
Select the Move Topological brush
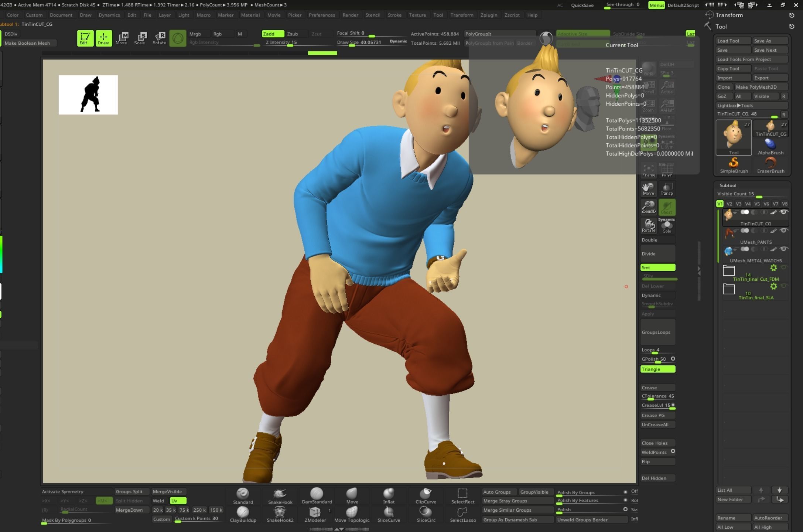[352, 514]
